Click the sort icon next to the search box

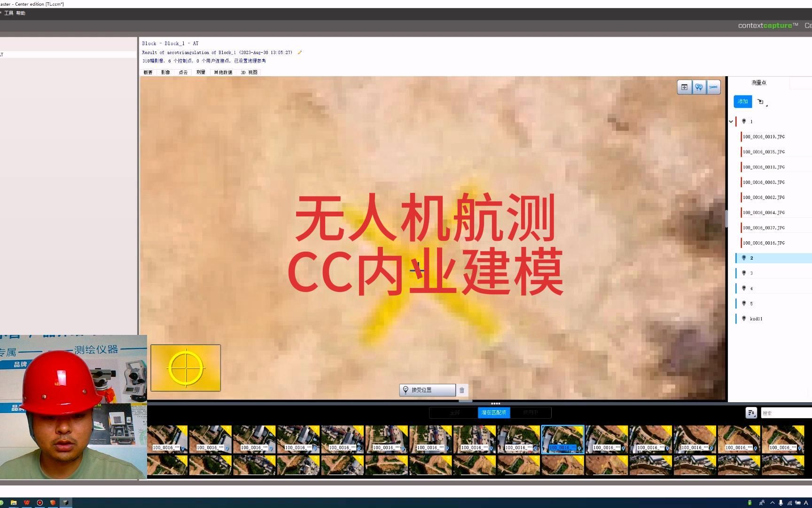[751, 413]
